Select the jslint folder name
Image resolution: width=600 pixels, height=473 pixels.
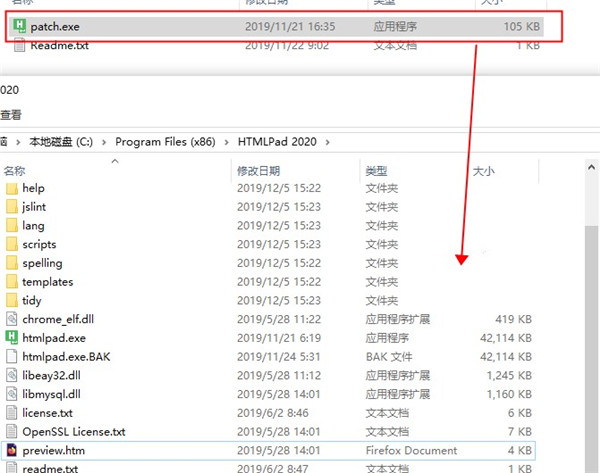[x=34, y=207]
